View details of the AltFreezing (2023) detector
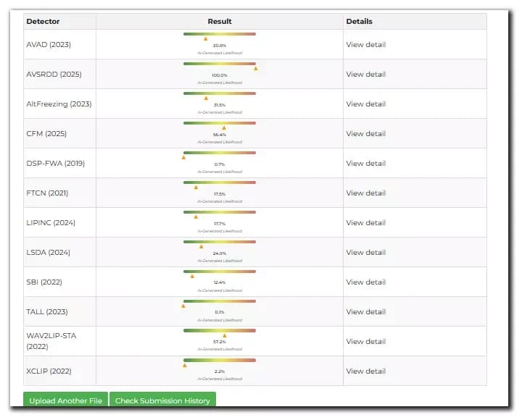Viewport: 522px width, 420px height. tap(365, 104)
